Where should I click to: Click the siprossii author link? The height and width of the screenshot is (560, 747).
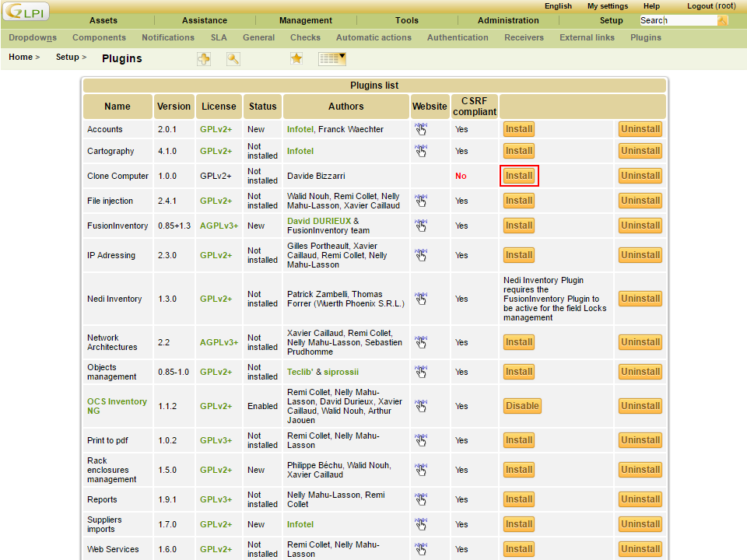tap(341, 372)
